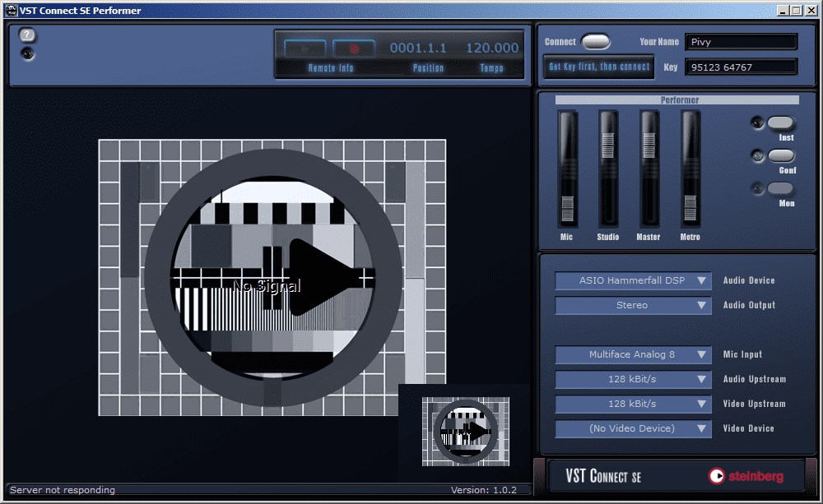Click Get Key first, then connect button
Screen dimensions: 823x504
tap(599, 67)
